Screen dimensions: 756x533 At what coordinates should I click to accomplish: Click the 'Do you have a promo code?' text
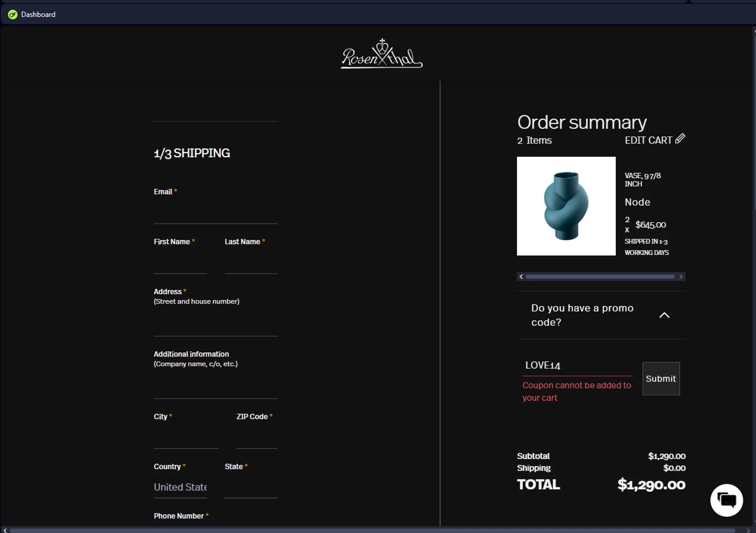coord(582,315)
